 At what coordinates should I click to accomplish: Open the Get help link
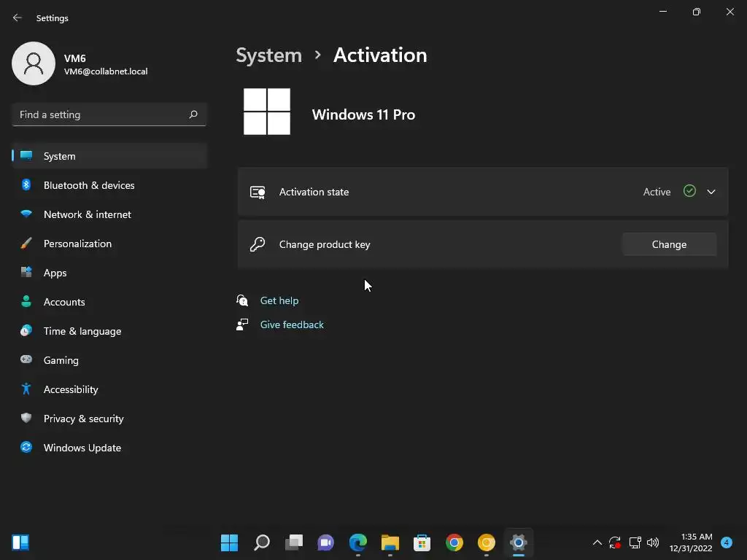pos(279,300)
